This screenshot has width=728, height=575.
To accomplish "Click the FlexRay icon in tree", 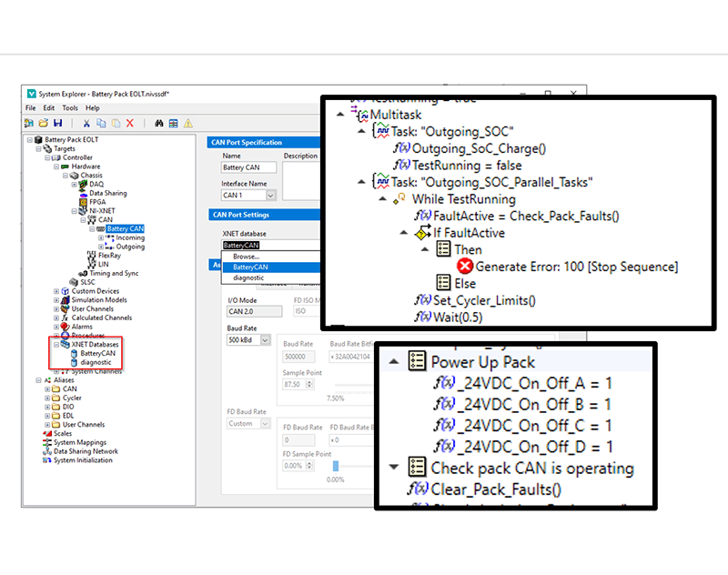I will pos(92,256).
